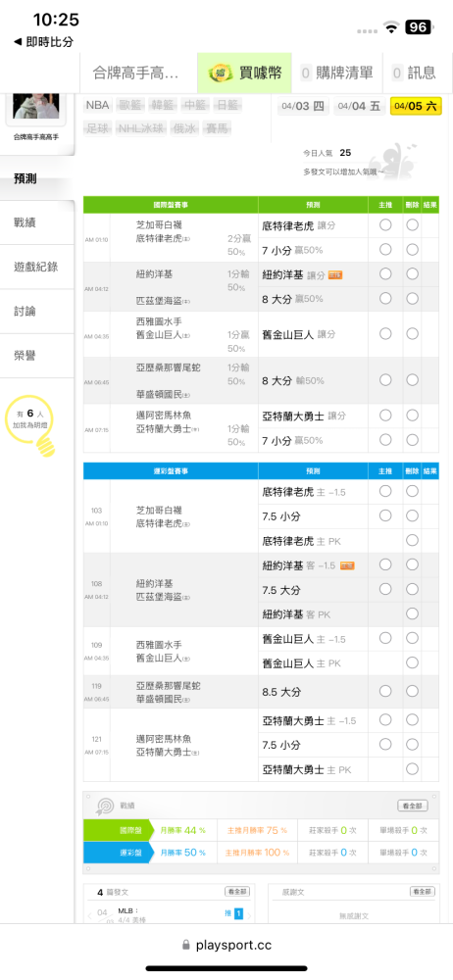
Task: Click the lock icon beside playsport.cc
Action: coord(185,946)
